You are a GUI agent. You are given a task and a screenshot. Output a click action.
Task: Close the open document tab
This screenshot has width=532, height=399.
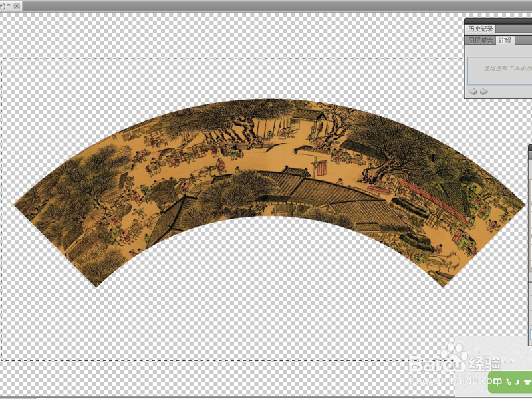[x=17, y=6]
